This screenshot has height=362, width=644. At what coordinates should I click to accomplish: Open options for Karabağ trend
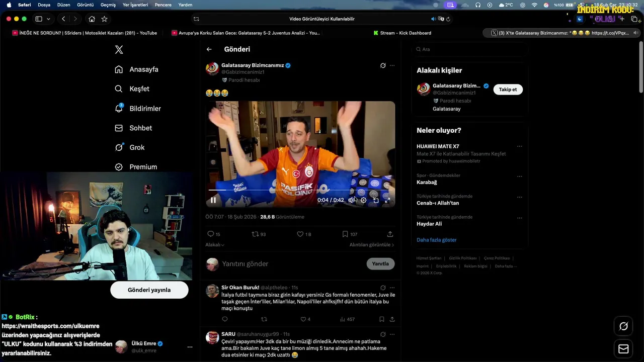520,176
